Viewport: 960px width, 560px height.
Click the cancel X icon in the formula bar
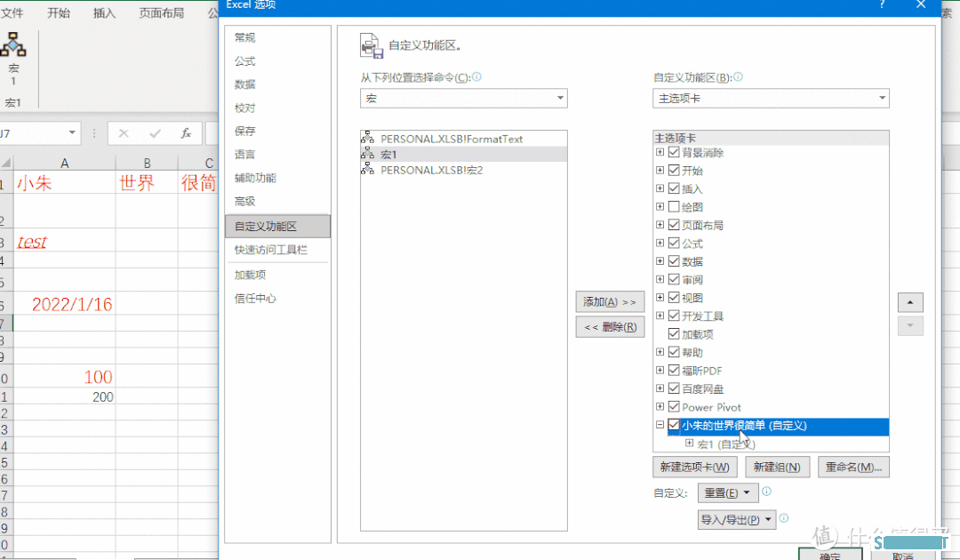(124, 132)
